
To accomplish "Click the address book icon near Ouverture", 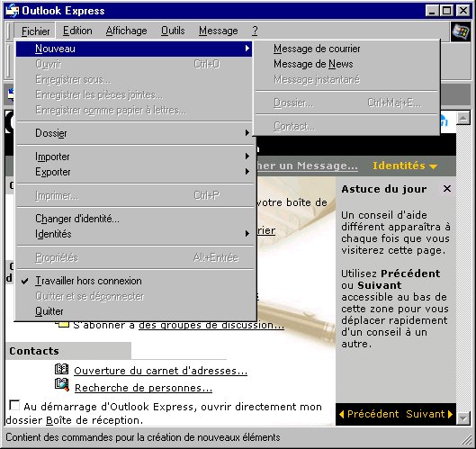I will tap(61, 369).
